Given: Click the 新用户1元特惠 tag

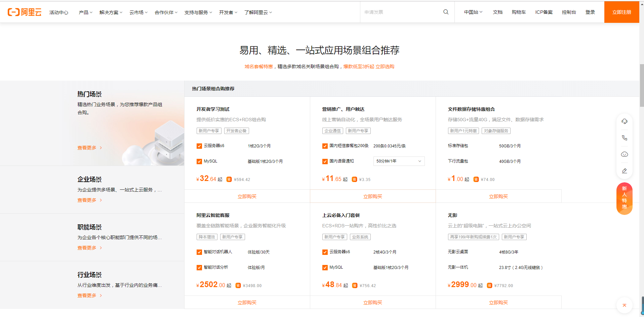Looking at the screenshot, I should (x=463, y=131).
